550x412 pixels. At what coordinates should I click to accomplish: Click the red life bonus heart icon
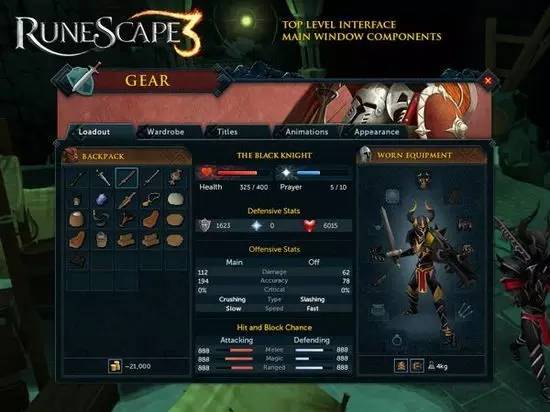[310, 225]
